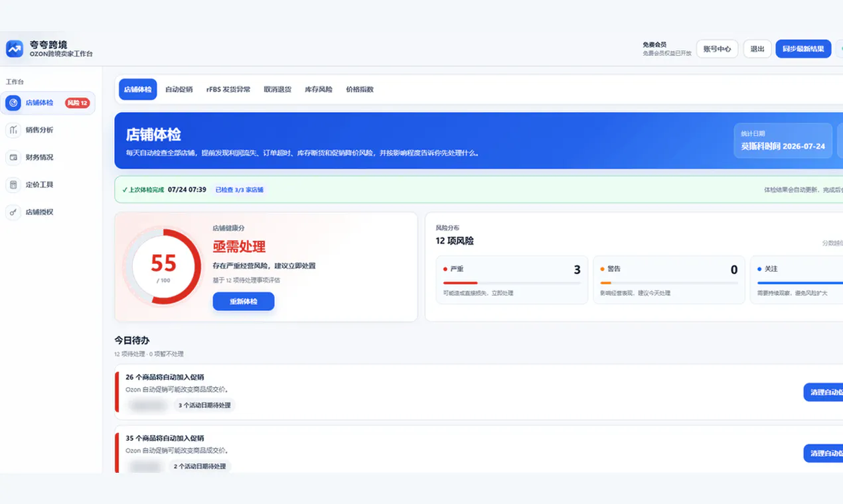Click the 店铺体检 sidebar icon
The width and height of the screenshot is (843, 504).
13,103
